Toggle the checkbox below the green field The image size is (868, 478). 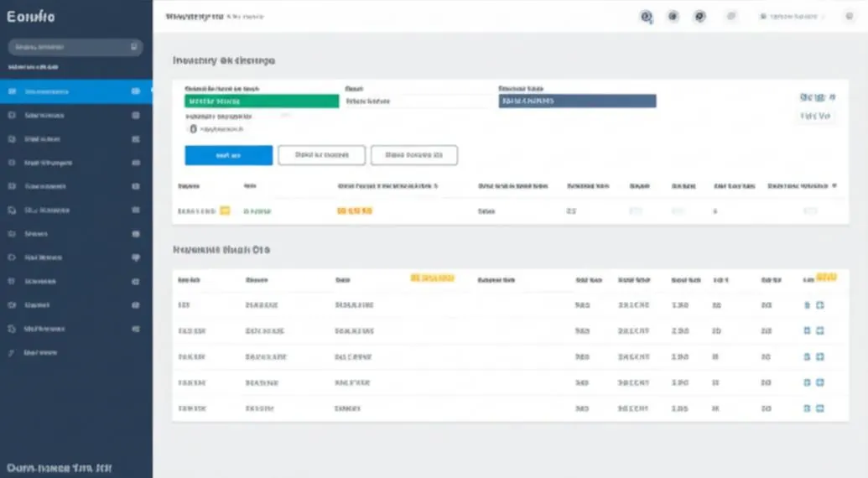click(x=193, y=129)
